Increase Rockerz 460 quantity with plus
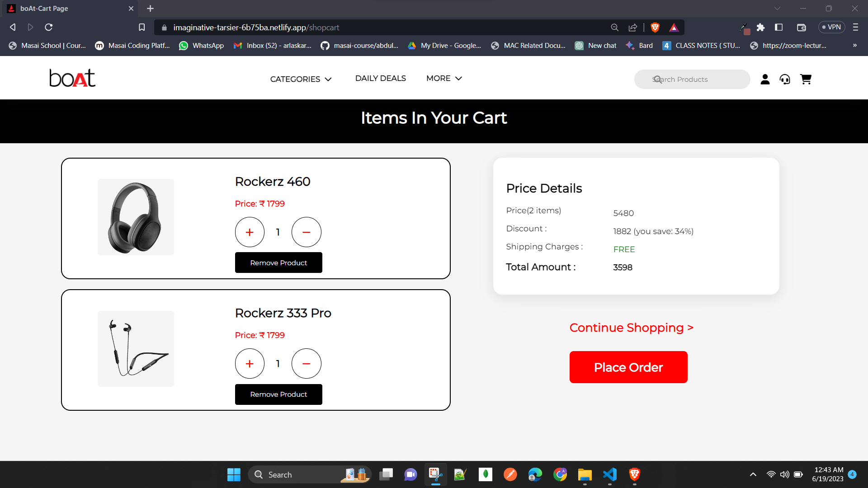Viewport: 868px width, 488px height. (250, 232)
